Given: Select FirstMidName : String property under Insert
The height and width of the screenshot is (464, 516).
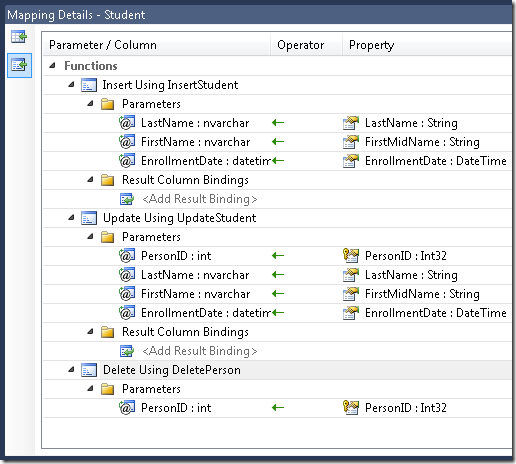Looking at the screenshot, I should click(x=422, y=142).
